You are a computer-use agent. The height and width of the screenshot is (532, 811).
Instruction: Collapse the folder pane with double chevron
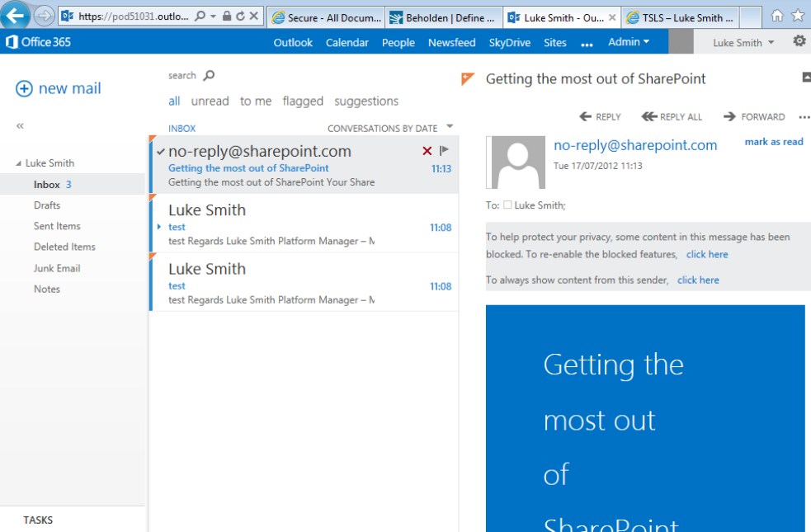(20, 126)
